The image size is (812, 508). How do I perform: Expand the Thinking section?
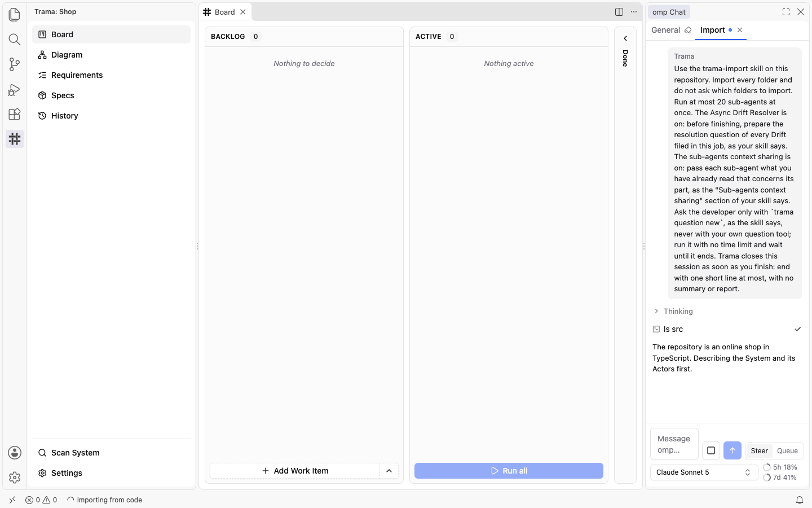tap(673, 311)
